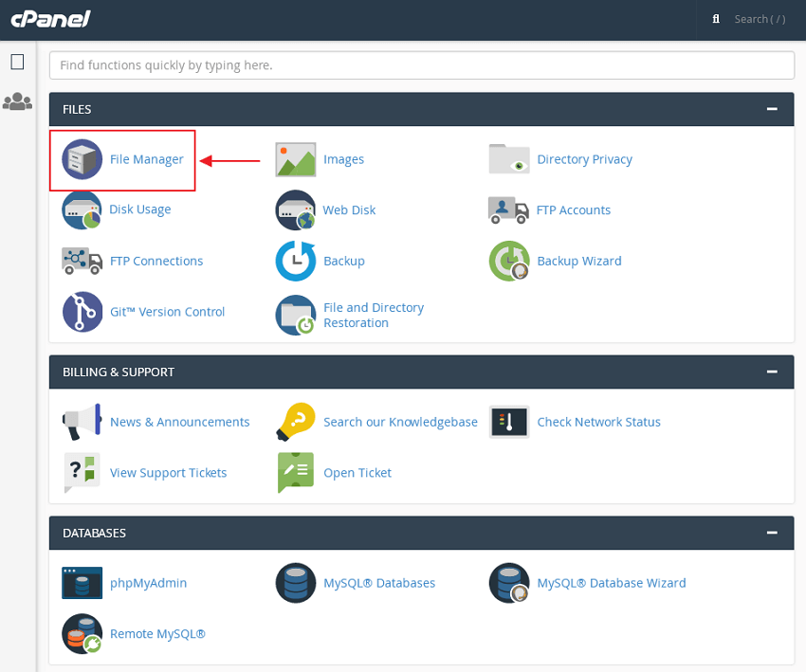Click the MySQL Databases icon

pyautogui.click(x=296, y=583)
